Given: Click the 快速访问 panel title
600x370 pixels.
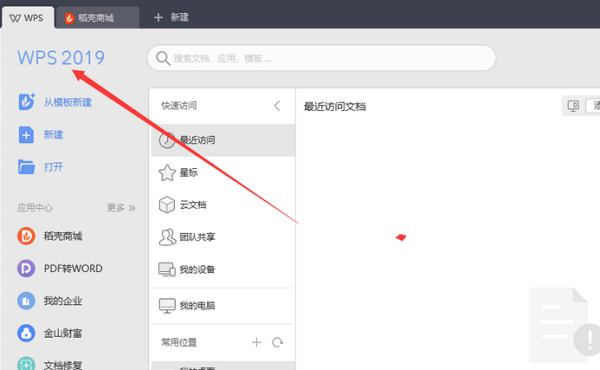Looking at the screenshot, I should pos(179,106).
